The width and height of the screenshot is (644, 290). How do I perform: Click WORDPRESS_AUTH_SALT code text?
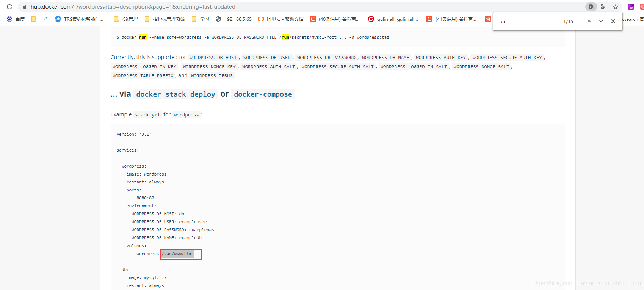(268, 67)
